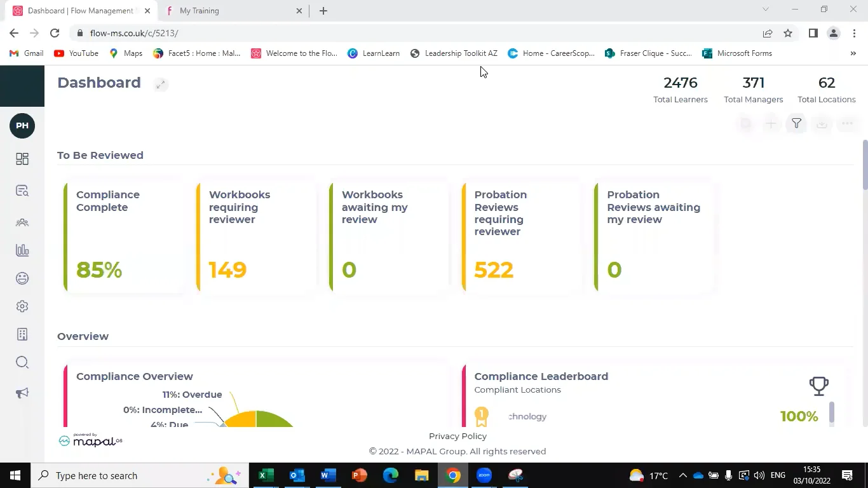868x488 pixels.
Task: Click the Windows taskbar search box
Action: [139, 475]
